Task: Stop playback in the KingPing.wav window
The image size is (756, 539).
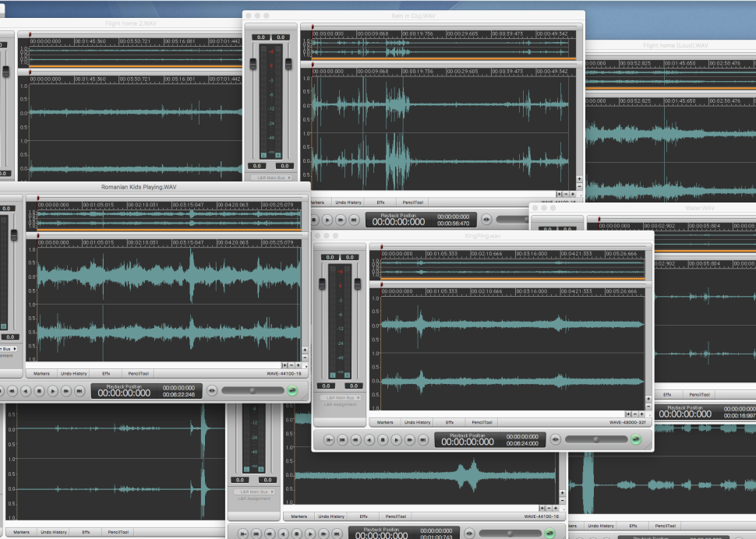Action: [x=383, y=440]
